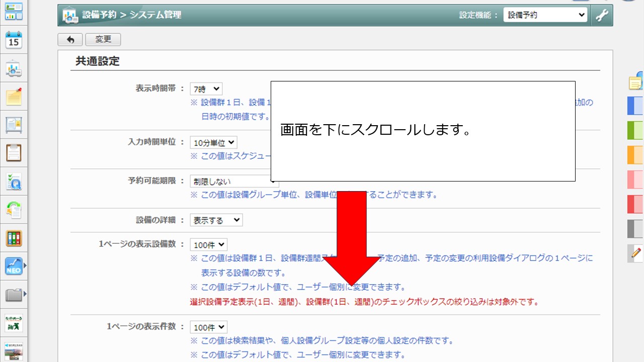This screenshot has width=644, height=362.
Task: Open the 表示時間帯 dropdown set to 7時
Action: pyautogui.click(x=206, y=89)
